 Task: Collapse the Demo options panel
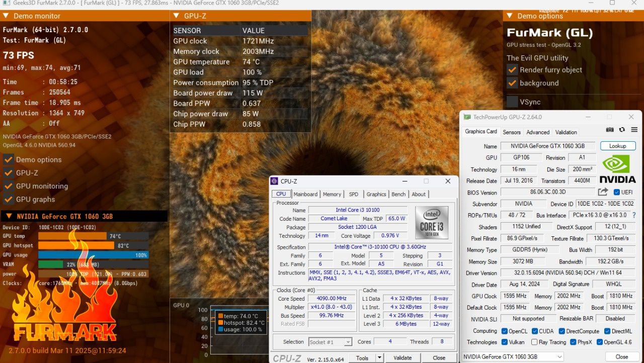pyautogui.click(x=509, y=16)
